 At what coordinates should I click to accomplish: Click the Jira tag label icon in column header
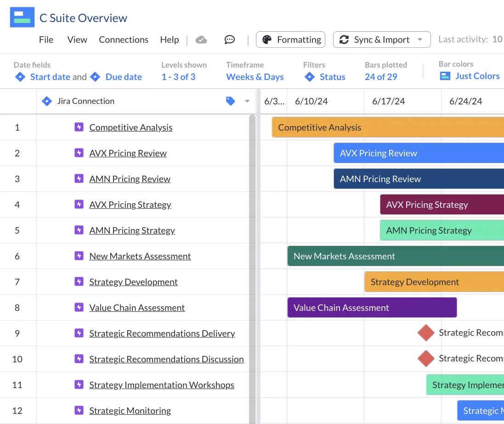[231, 101]
